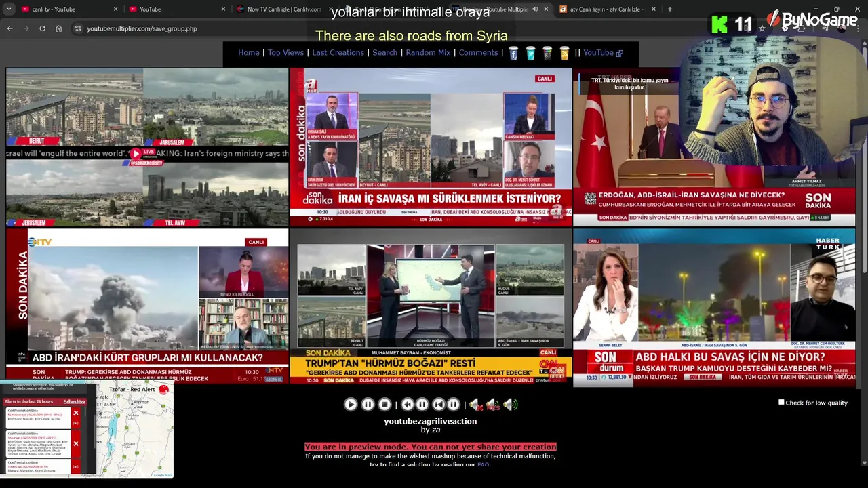Go to the Home page link
Image resolution: width=868 pixels, height=488 pixels.
click(249, 53)
